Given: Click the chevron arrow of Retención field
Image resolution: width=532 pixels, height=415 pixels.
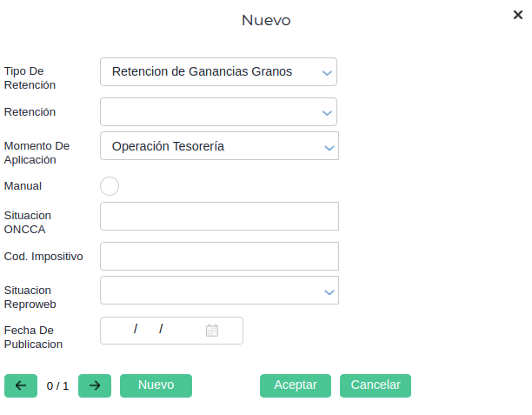Looking at the screenshot, I should pos(327,113).
